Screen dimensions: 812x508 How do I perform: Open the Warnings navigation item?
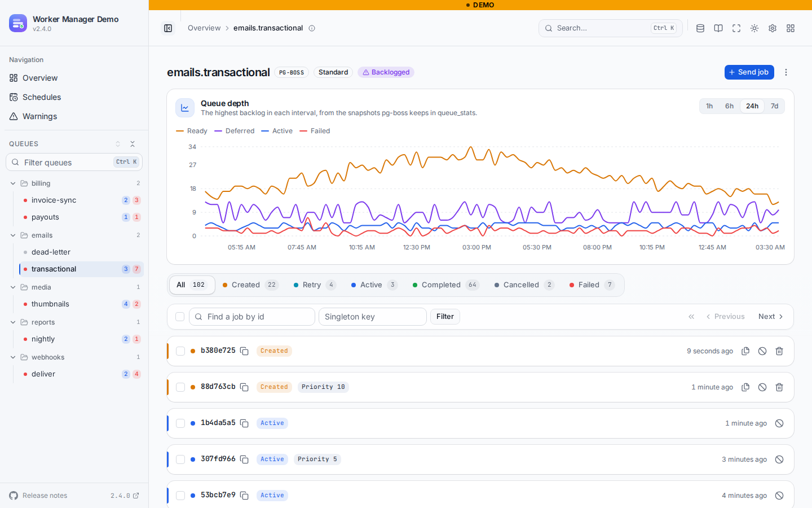pyautogui.click(x=74, y=116)
